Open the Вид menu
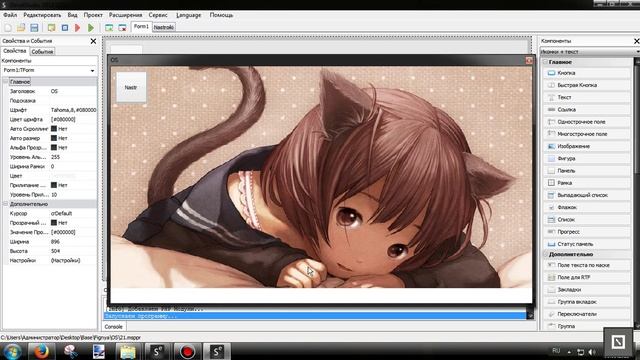The height and width of the screenshot is (360, 640). pyautogui.click(x=72, y=15)
